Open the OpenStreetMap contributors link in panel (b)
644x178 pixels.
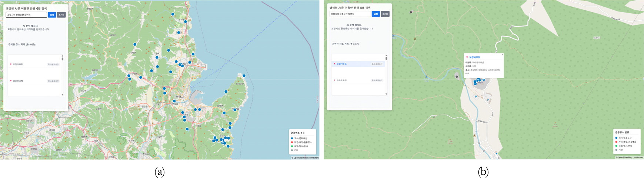(630, 158)
